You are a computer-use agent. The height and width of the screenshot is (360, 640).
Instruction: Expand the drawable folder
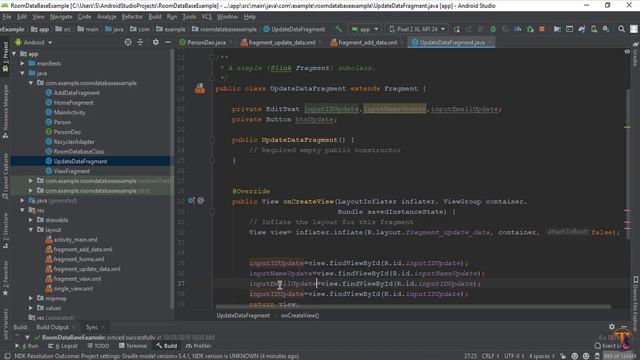click(x=31, y=220)
